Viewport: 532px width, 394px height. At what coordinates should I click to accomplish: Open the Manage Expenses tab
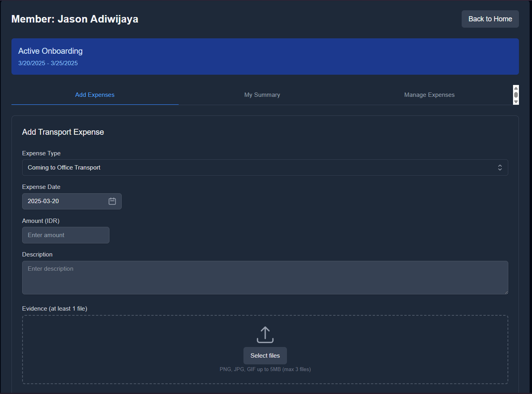[429, 95]
